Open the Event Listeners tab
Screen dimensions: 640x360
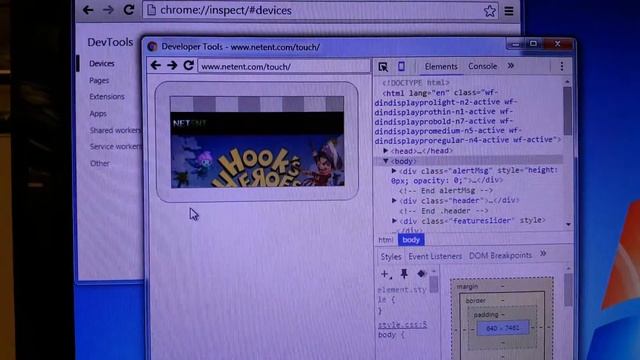click(435, 256)
